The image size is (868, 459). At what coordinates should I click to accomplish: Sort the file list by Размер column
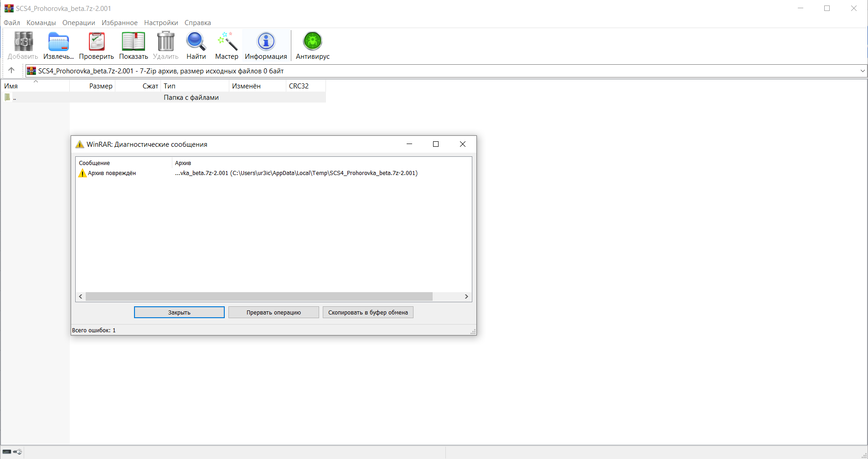(x=92, y=86)
